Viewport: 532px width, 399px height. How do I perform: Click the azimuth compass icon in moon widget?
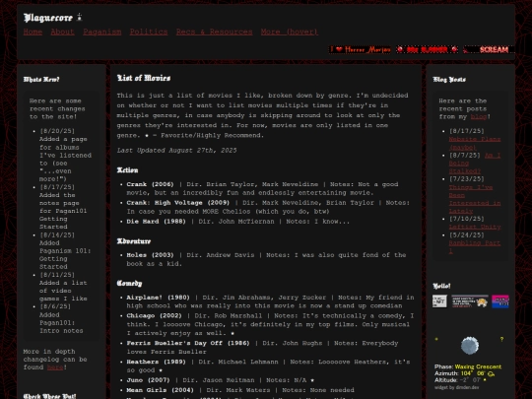point(491,373)
